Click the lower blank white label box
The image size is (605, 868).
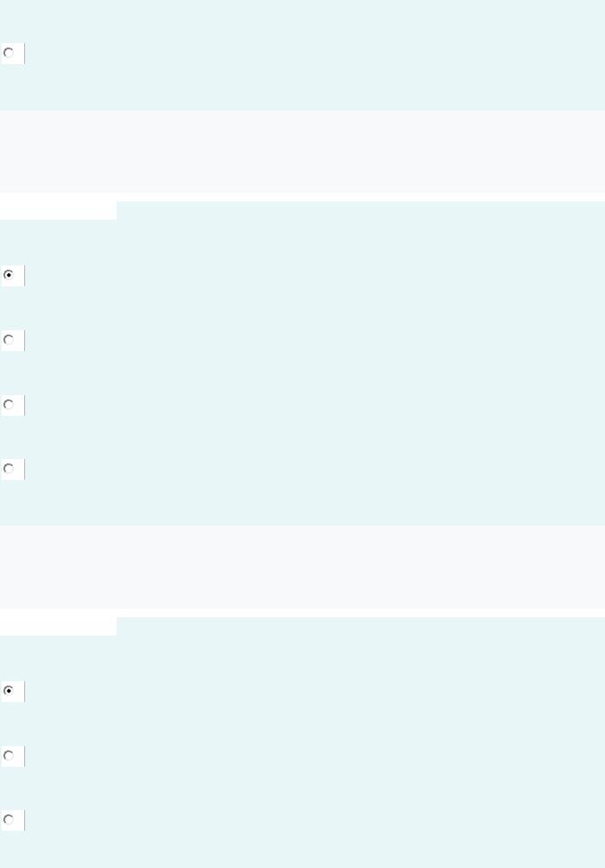tap(58, 626)
